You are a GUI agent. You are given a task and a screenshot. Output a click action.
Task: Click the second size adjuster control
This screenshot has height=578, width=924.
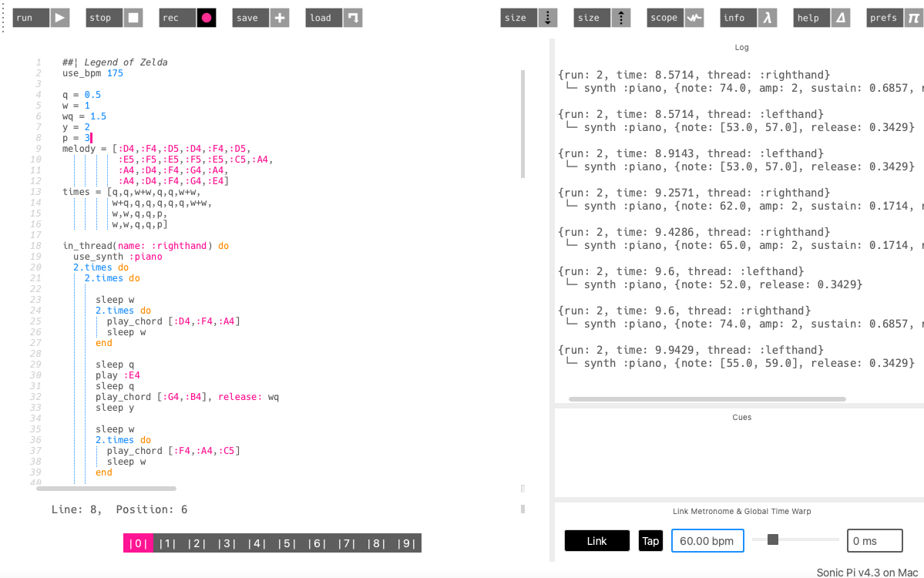(x=621, y=17)
